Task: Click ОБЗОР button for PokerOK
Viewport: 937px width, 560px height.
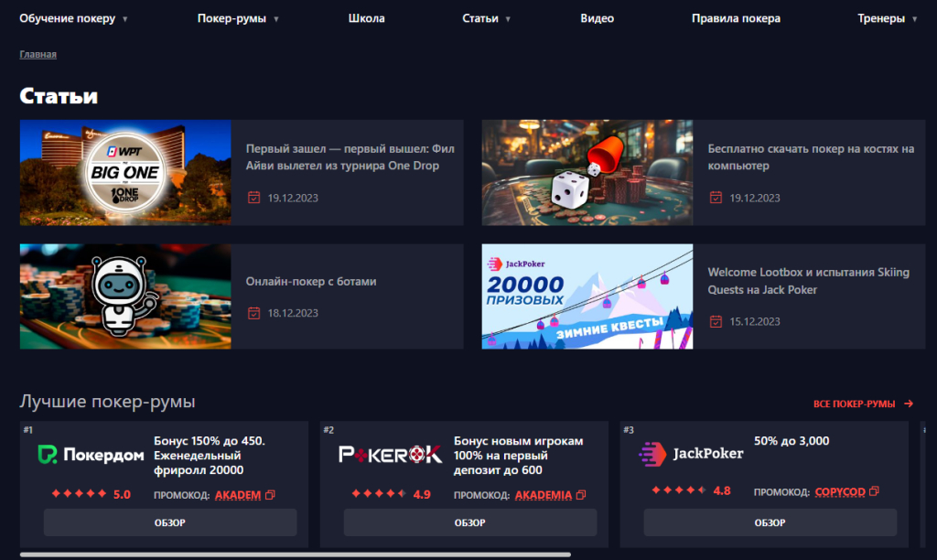Action: coord(470,522)
